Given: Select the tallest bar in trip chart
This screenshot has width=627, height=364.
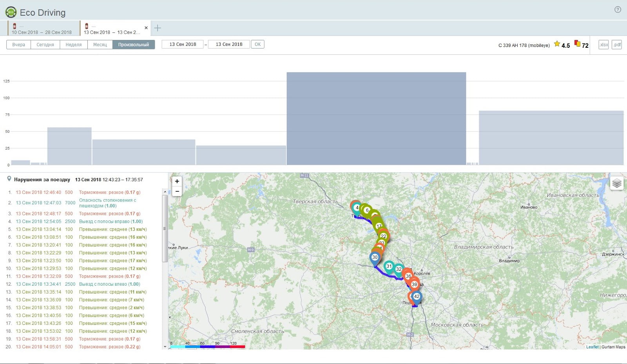Looking at the screenshot, I should 376,118.
